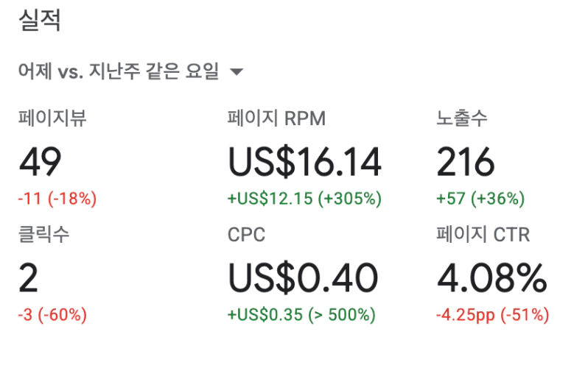Select the 페이지 RPM metric label

pyautogui.click(x=276, y=118)
